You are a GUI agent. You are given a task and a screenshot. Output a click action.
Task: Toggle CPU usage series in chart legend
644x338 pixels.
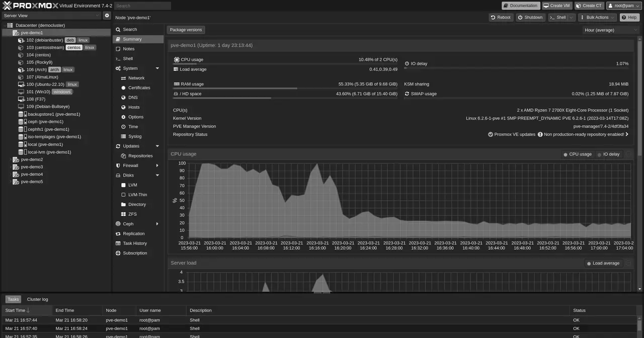(578, 154)
